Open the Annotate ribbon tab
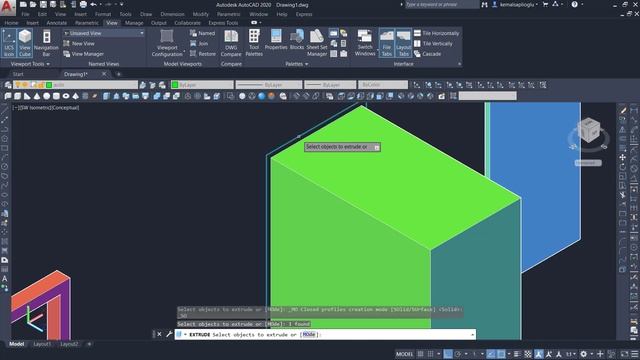The width and height of the screenshot is (640, 360). click(57, 23)
